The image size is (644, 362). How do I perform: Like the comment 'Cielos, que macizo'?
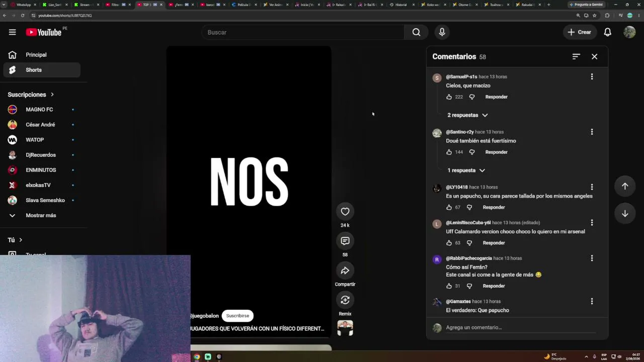click(x=449, y=97)
